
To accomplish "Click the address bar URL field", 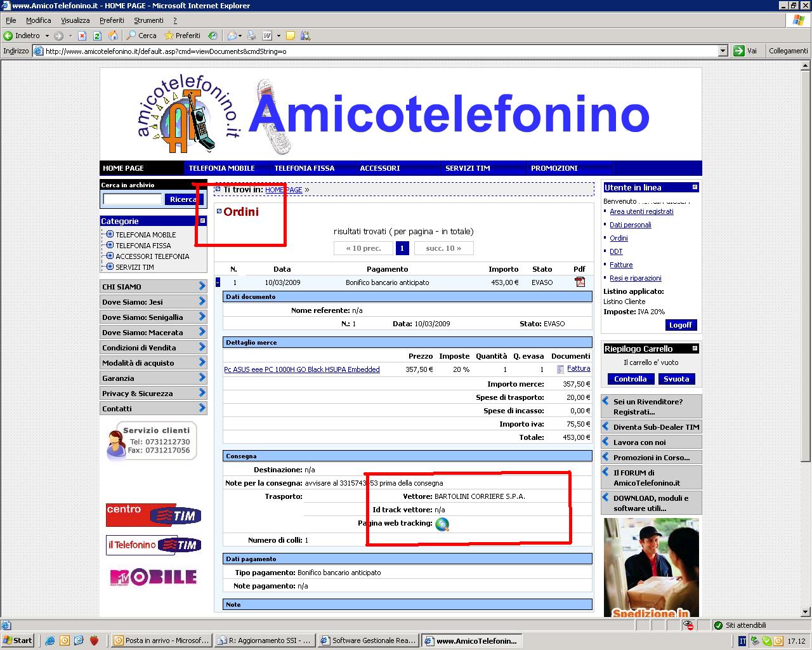I will click(x=381, y=51).
